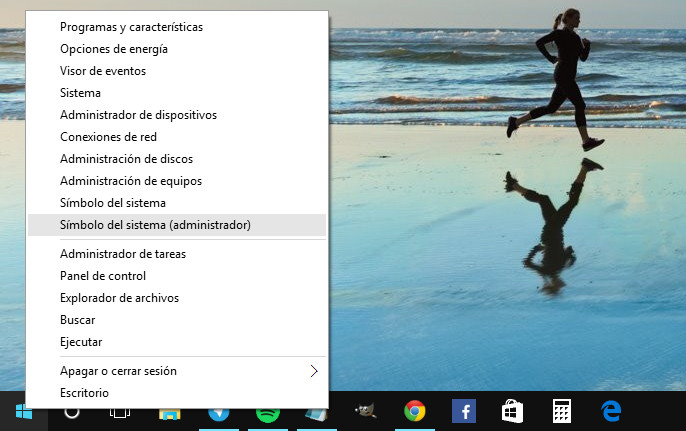Open the Windows Start button
Screen dimensions: 686x431
24,411
